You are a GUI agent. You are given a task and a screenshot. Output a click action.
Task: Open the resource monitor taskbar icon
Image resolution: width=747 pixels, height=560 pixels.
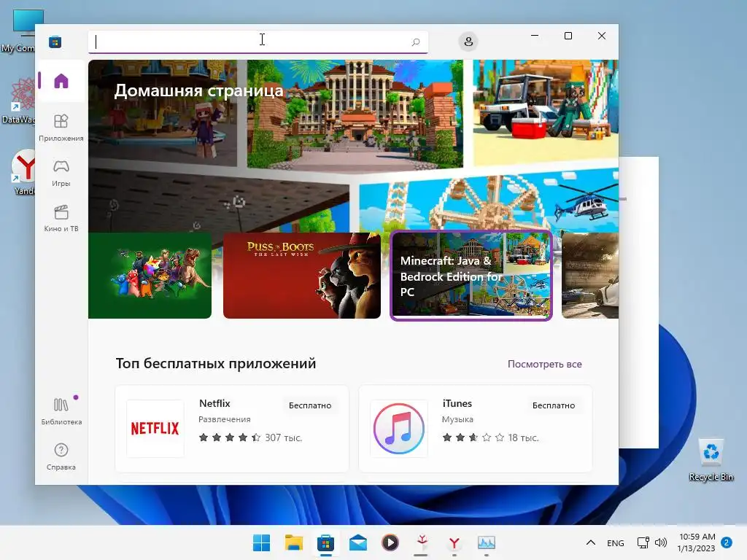(487, 542)
